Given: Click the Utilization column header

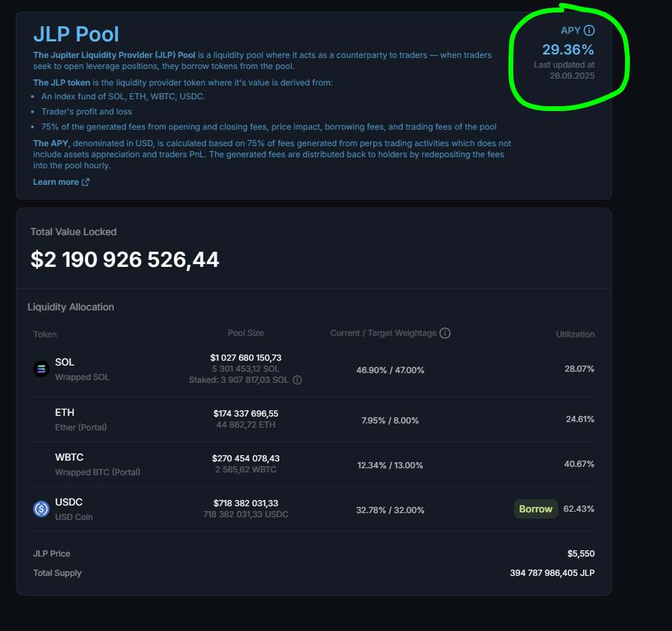Looking at the screenshot, I should pyautogui.click(x=575, y=334).
